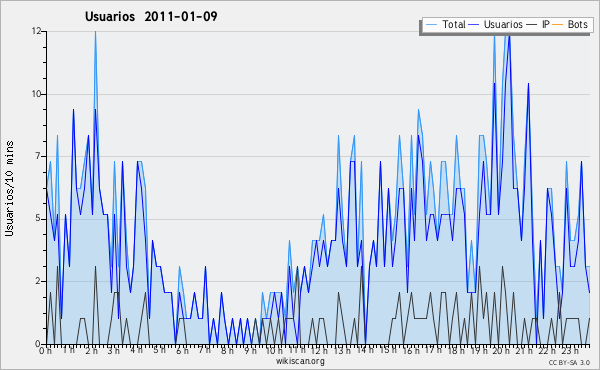Click the x-axis label '12 h'
600x370 pixels.
(319, 351)
